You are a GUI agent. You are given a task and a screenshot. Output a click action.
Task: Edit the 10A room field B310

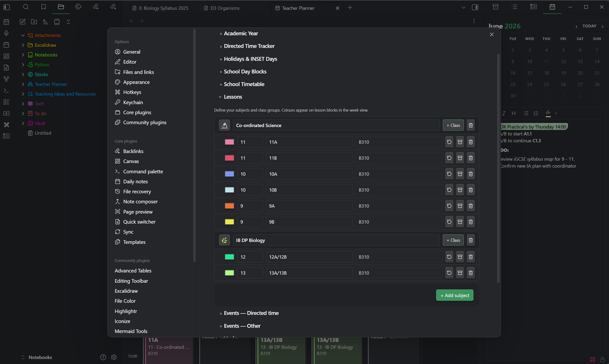(399, 174)
